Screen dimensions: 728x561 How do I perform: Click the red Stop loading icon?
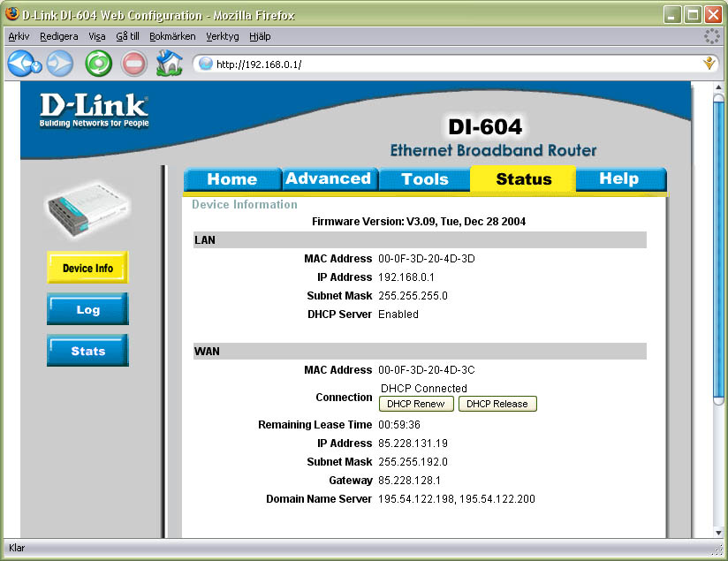tap(133, 64)
